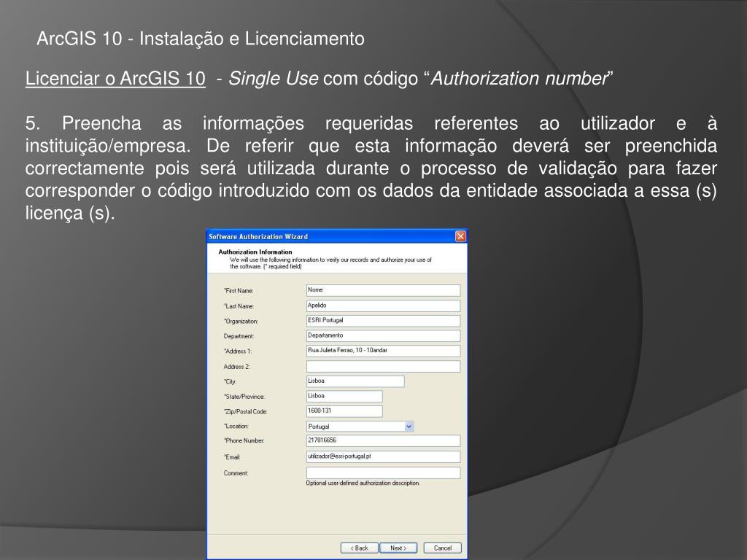Go back with the Back button
The height and width of the screenshot is (560, 747).
coord(359,548)
